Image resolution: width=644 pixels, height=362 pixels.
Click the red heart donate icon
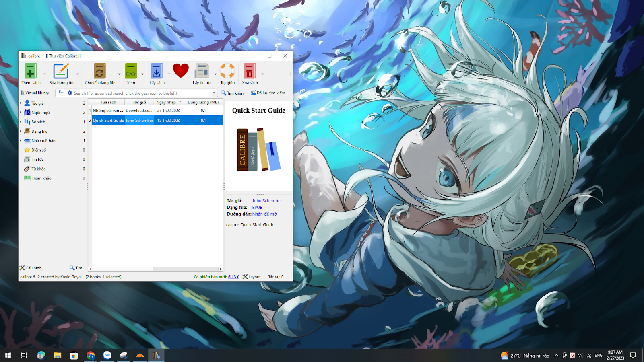pyautogui.click(x=181, y=71)
